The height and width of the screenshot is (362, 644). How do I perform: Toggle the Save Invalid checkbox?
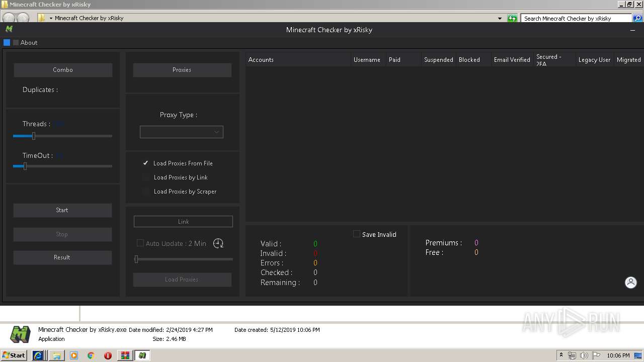(357, 234)
